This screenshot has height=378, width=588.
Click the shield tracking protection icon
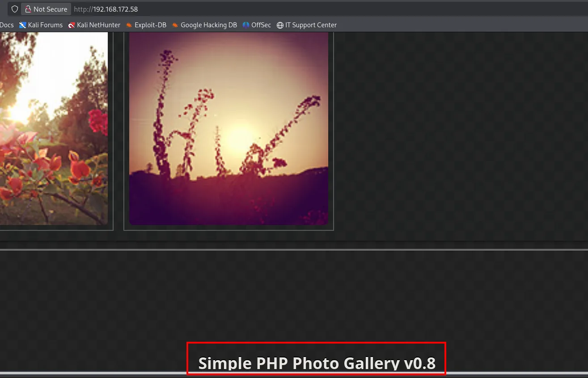(x=15, y=9)
